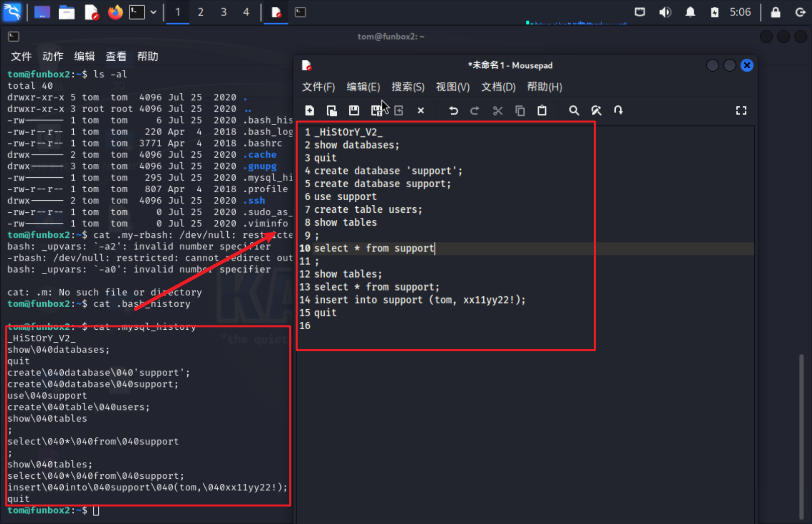Click the power manager battery icon
This screenshot has height=524, width=812.
tap(715, 12)
